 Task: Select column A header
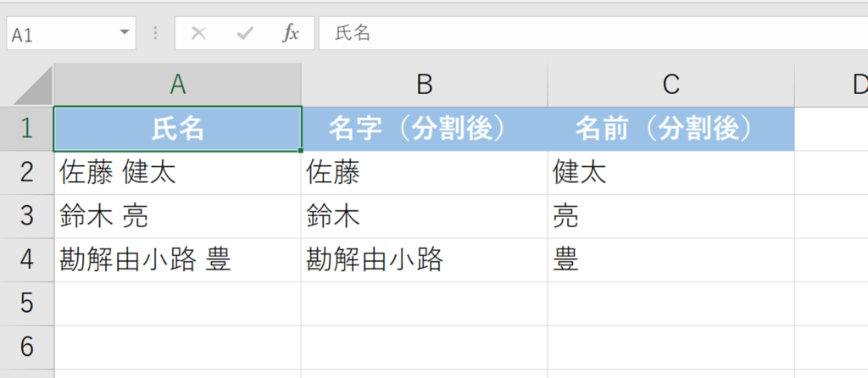(177, 84)
